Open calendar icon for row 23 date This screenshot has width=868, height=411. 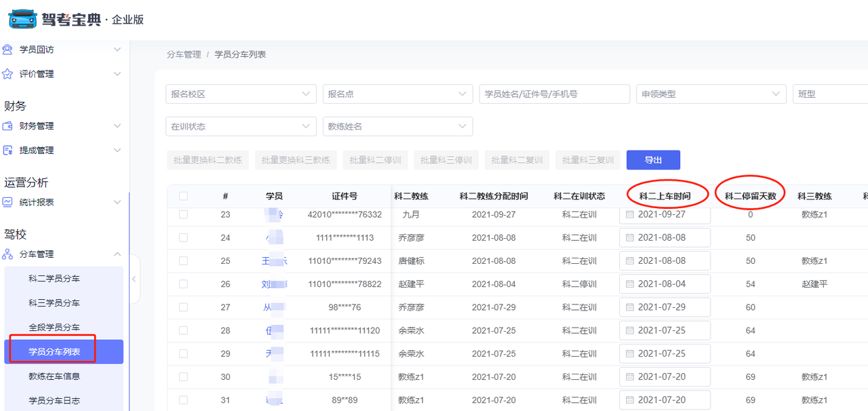coord(629,214)
